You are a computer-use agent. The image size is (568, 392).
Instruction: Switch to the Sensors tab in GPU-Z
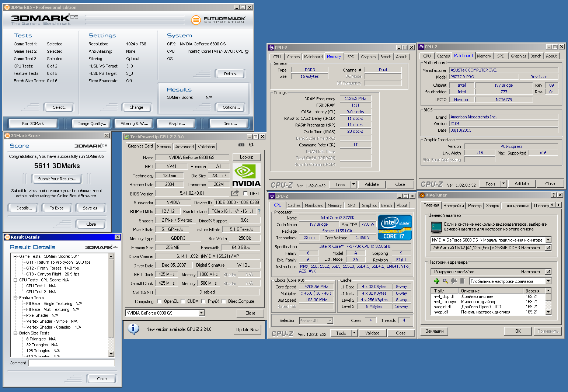[164, 146]
